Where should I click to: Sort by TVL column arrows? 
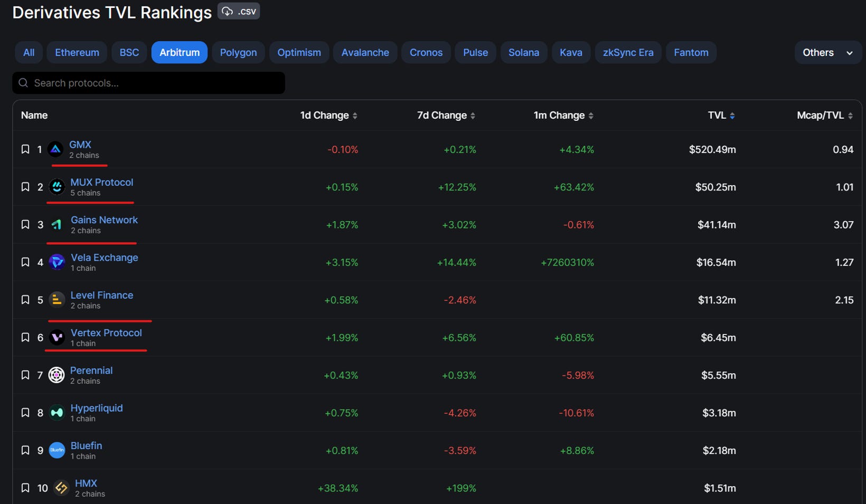(x=732, y=116)
